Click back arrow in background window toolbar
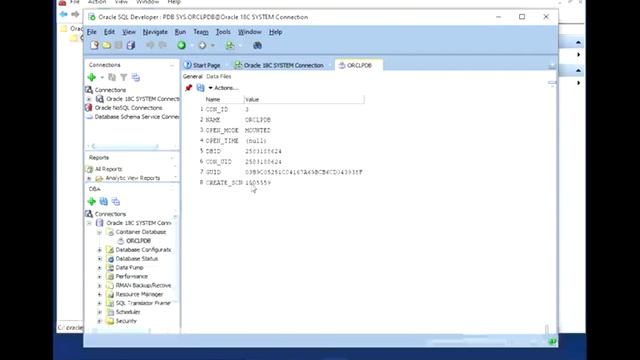 (x=63, y=14)
